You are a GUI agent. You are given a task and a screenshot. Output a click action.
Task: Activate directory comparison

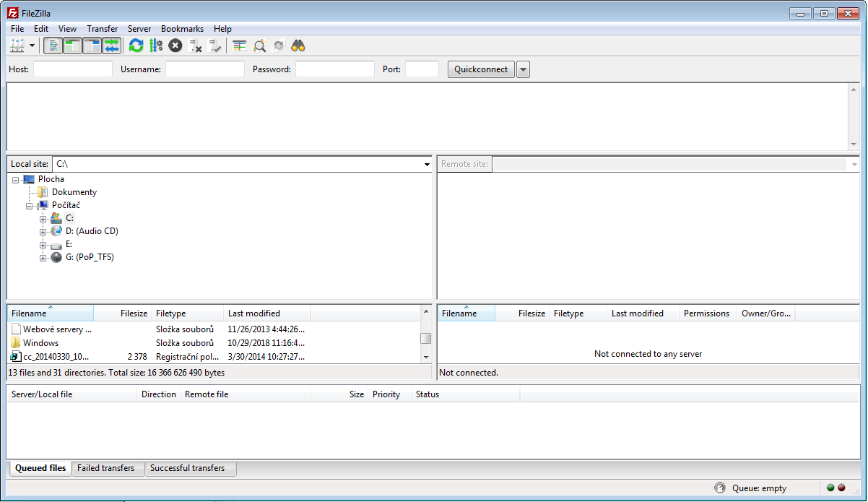click(259, 45)
